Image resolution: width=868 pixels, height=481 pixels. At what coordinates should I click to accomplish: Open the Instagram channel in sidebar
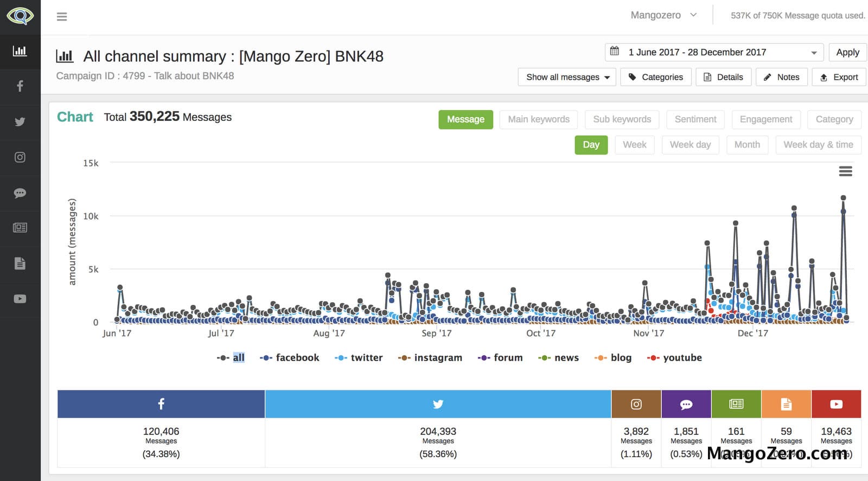click(x=20, y=157)
